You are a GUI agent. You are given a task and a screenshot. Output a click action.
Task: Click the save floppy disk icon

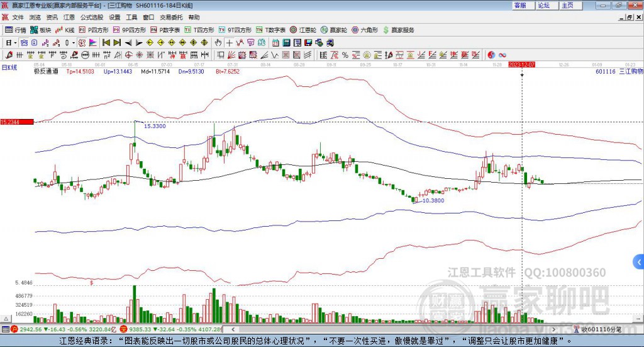[x=308, y=43]
